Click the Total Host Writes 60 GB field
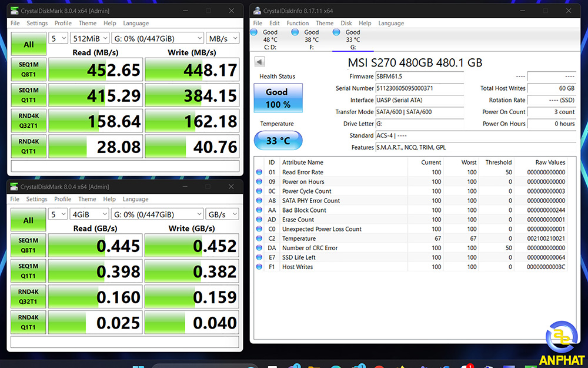The height and width of the screenshot is (368, 588). point(552,88)
